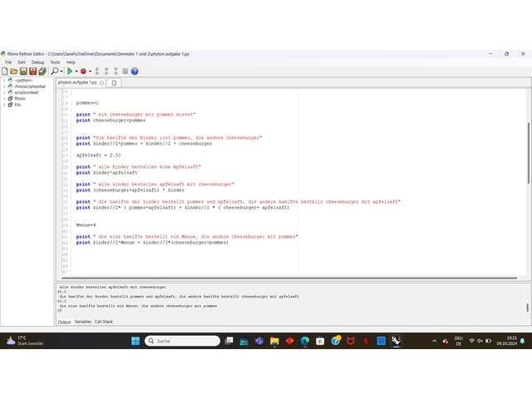Open File Explorer from taskbar
The width and height of the screenshot is (532, 399).
pos(274,341)
